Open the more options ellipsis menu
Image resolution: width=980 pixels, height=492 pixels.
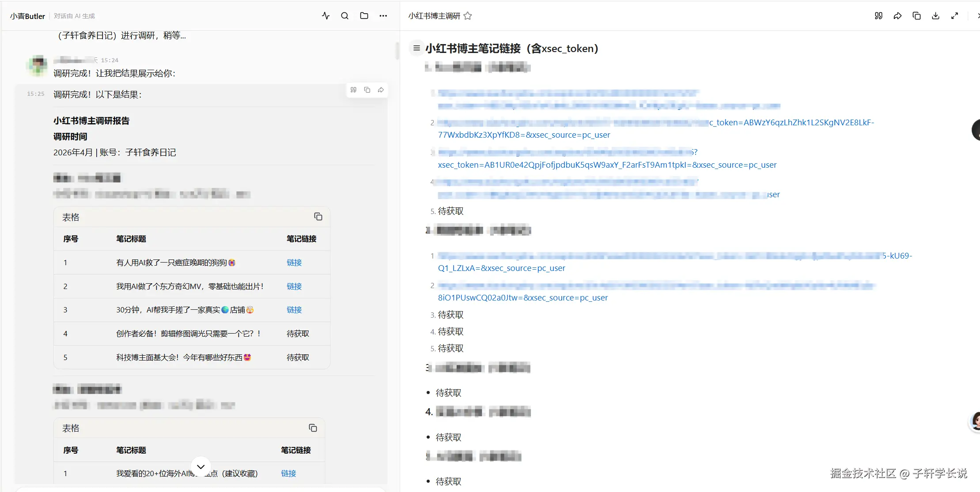click(383, 16)
